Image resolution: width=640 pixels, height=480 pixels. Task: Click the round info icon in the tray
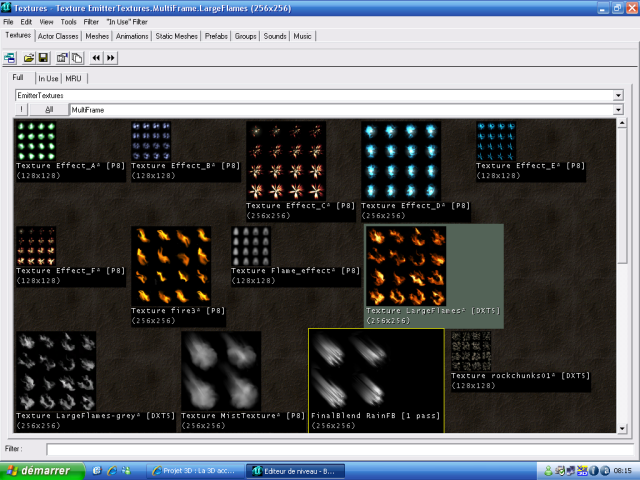594,471
